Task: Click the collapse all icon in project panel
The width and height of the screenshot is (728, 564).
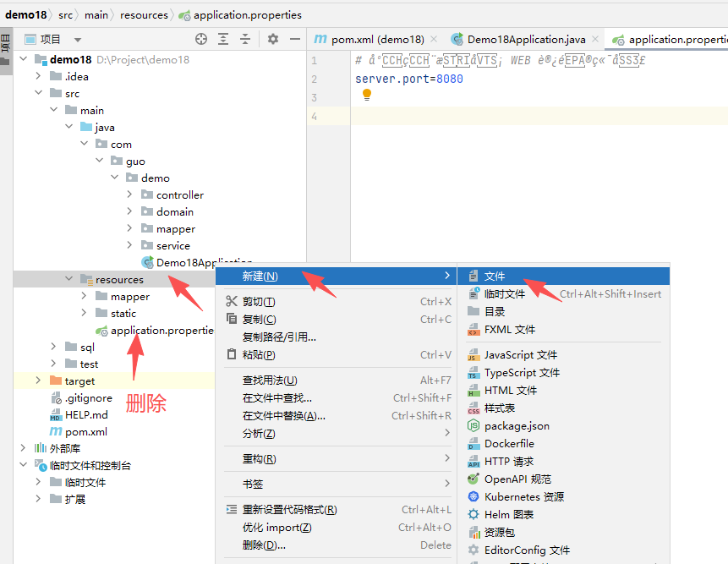Action: tap(245, 39)
